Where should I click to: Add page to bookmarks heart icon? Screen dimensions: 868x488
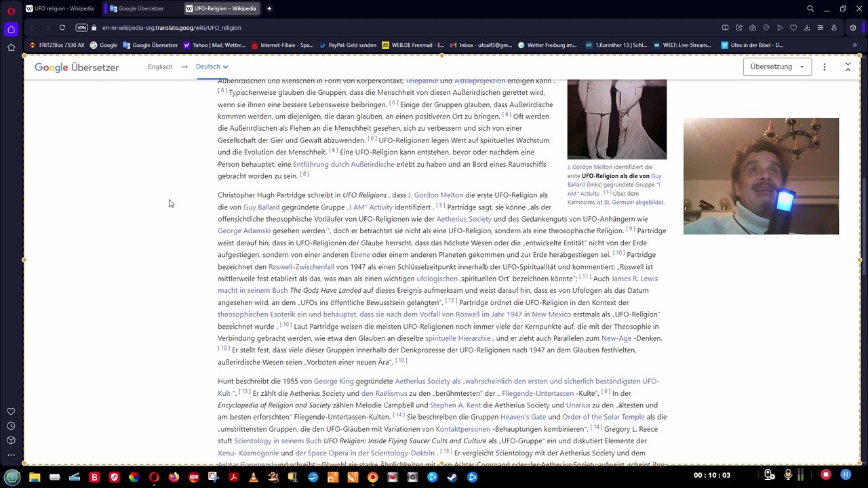[793, 28]
